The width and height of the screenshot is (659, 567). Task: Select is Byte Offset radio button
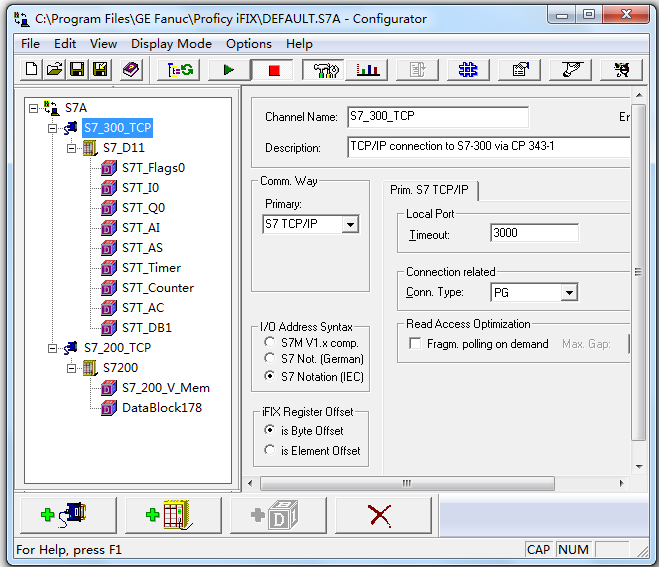[269, 430]
